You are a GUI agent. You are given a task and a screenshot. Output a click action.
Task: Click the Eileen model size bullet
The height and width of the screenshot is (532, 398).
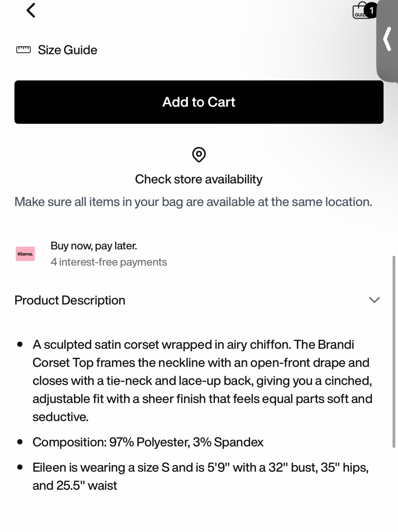click(x=201, y=476)
